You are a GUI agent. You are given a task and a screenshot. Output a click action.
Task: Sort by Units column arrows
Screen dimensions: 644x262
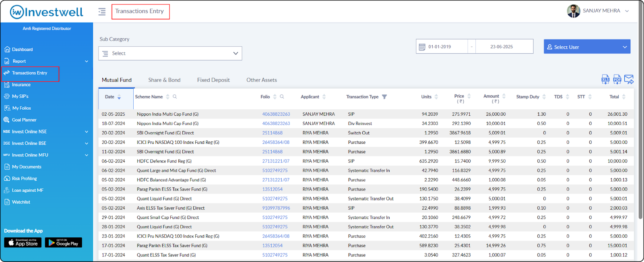tap(436, 97)
